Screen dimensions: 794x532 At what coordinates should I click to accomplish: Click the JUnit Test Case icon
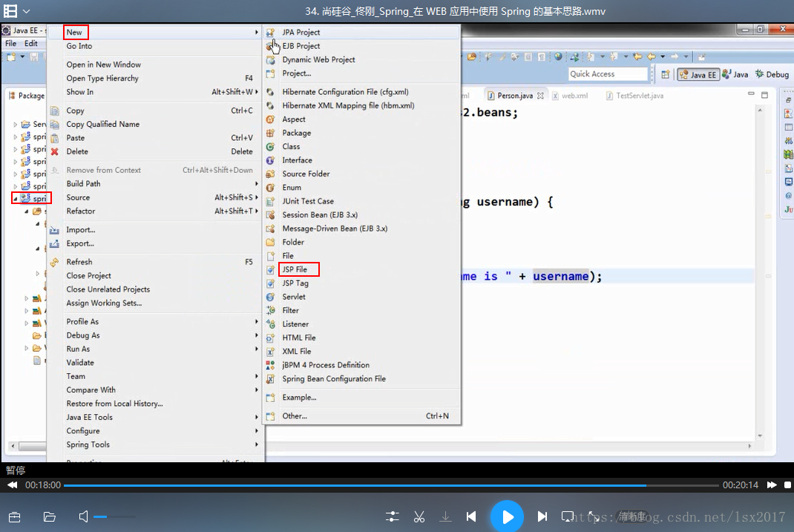270,202
